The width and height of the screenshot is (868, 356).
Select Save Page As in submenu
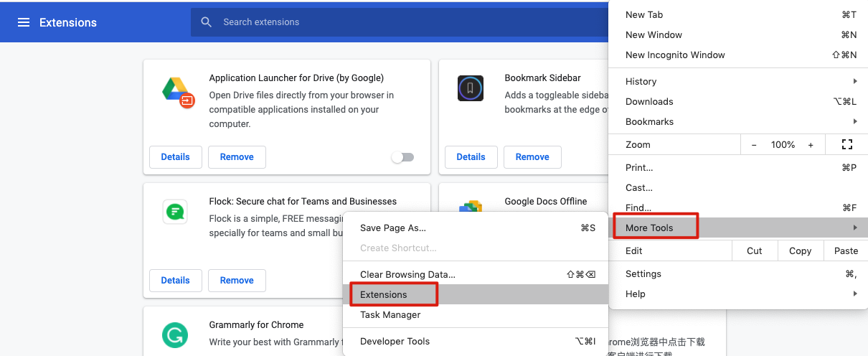click(x=476, y=228)
